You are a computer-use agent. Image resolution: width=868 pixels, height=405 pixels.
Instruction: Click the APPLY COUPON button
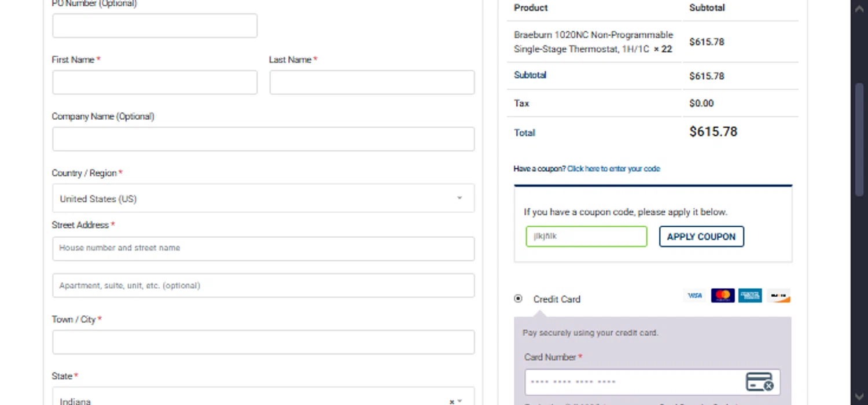pos(701,237)
